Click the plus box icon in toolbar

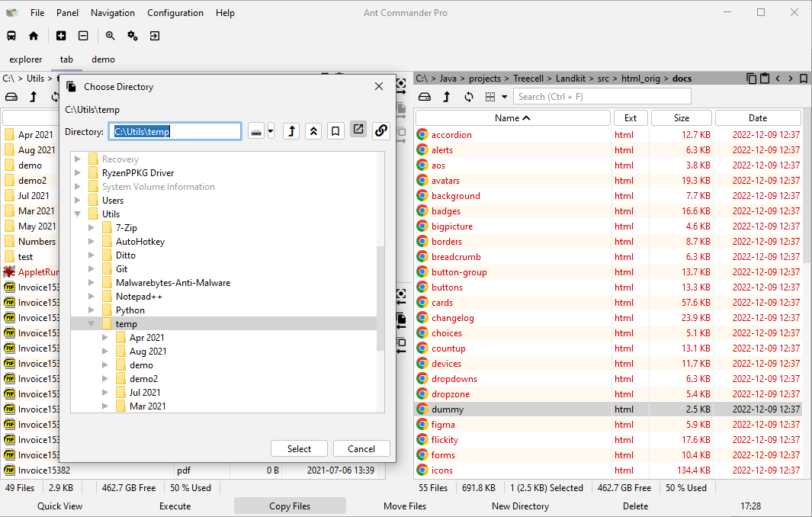coord(61,36)
